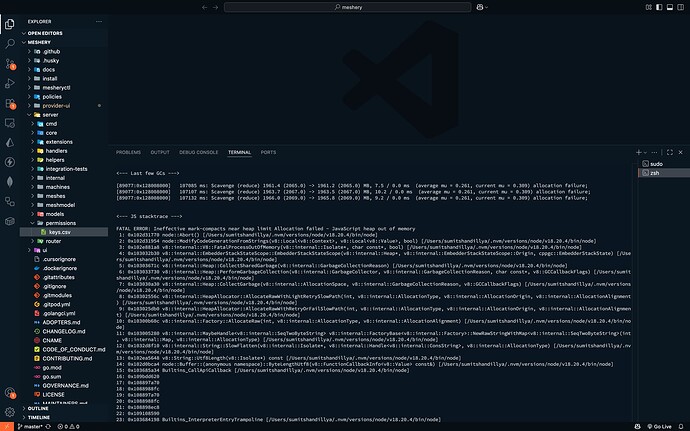Open the notifications bell in status bar
This screenshot has width=690, height=431.
coord(681,427)
